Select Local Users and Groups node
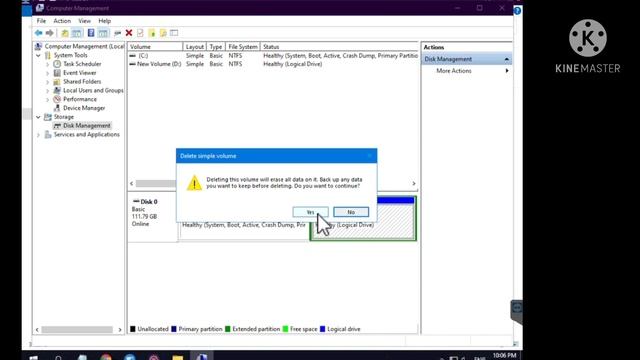Screen dimensions: 640x360 point(93,90)
